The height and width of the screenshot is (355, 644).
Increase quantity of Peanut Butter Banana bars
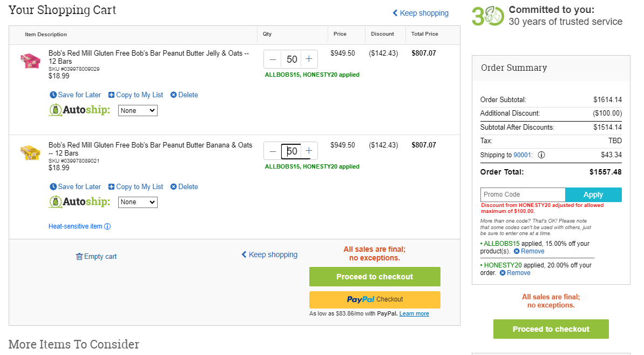(309, 151)
